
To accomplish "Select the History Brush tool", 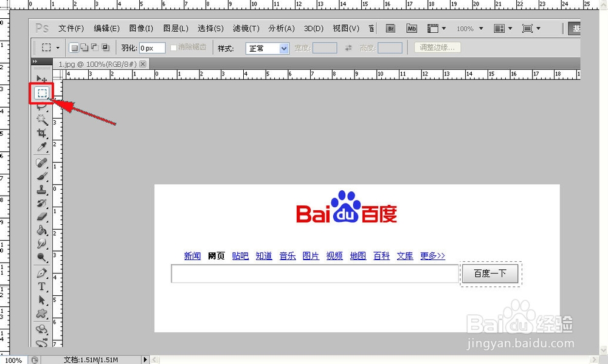I will click(42, 203).
